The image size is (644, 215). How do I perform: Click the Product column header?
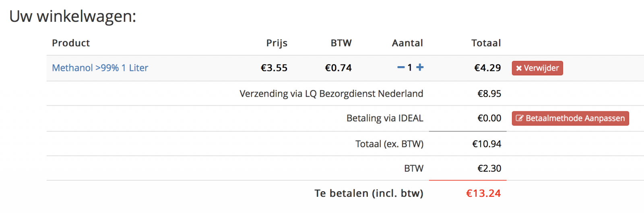tap(71, 43)
